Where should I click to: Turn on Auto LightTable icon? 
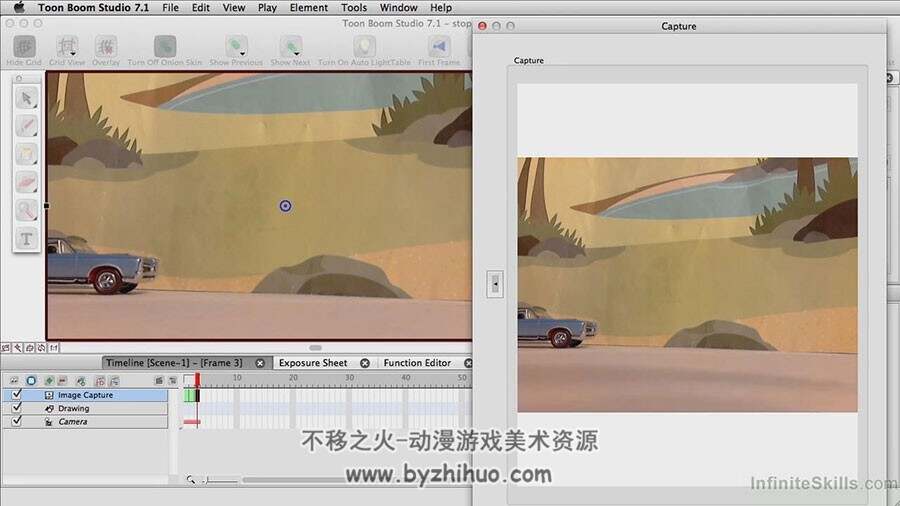pyautogui.click(x=364, y=46)
